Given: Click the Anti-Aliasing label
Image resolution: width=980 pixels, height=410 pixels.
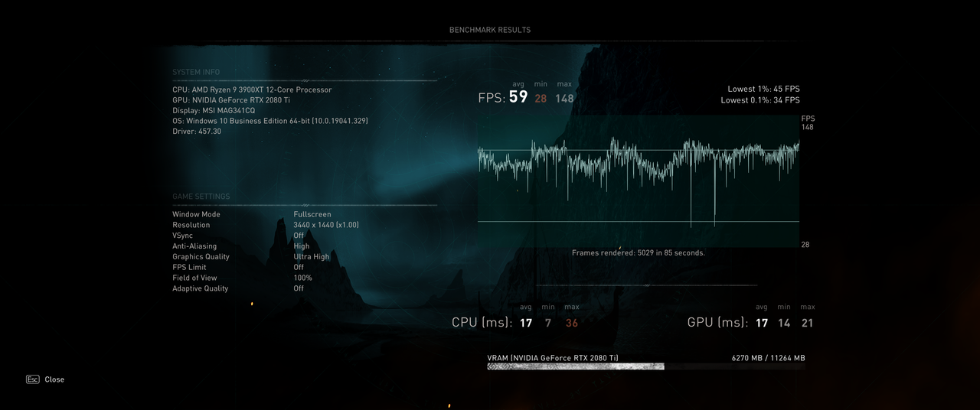Looking at the screenshot, I should click(194, 246).
